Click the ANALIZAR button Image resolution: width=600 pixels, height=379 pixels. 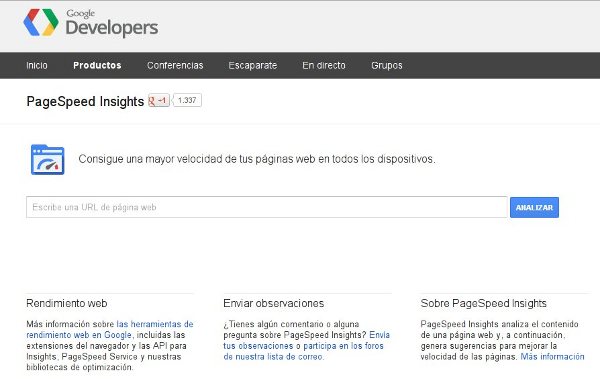pyautogui.click(x=534, y=207)
